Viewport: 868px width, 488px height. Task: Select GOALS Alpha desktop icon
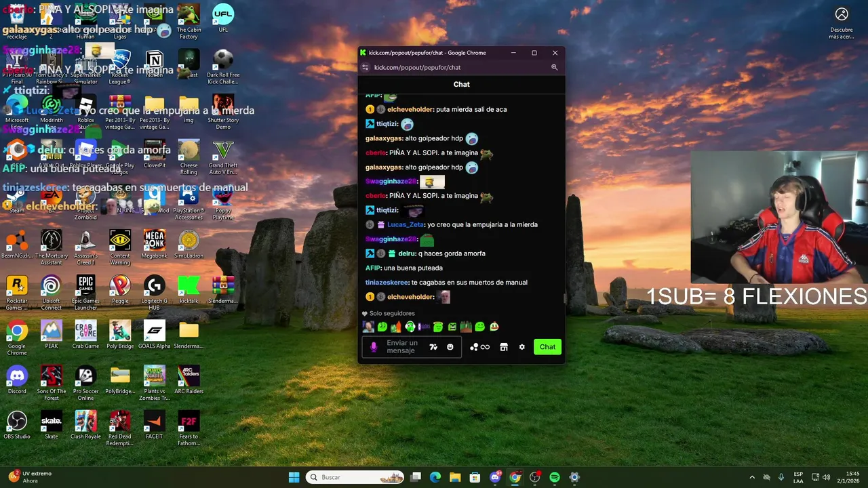155,335
